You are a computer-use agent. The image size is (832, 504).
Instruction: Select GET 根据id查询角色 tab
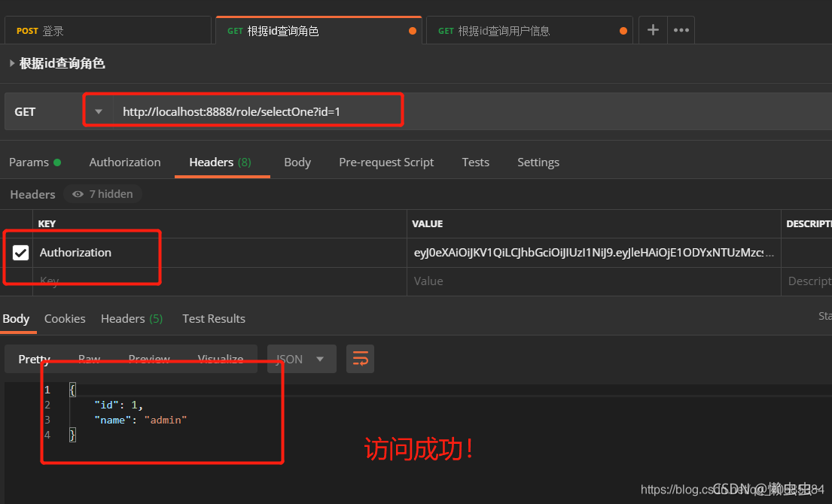coord(318,31)
